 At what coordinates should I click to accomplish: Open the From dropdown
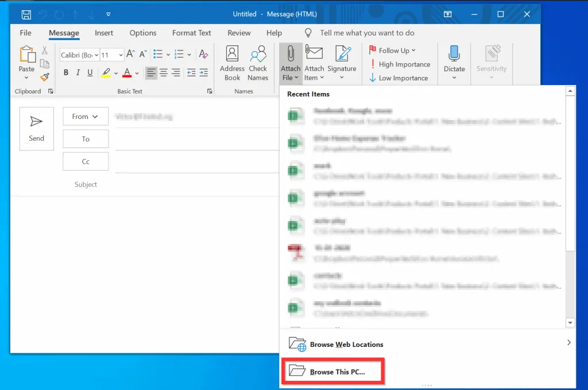85,116
